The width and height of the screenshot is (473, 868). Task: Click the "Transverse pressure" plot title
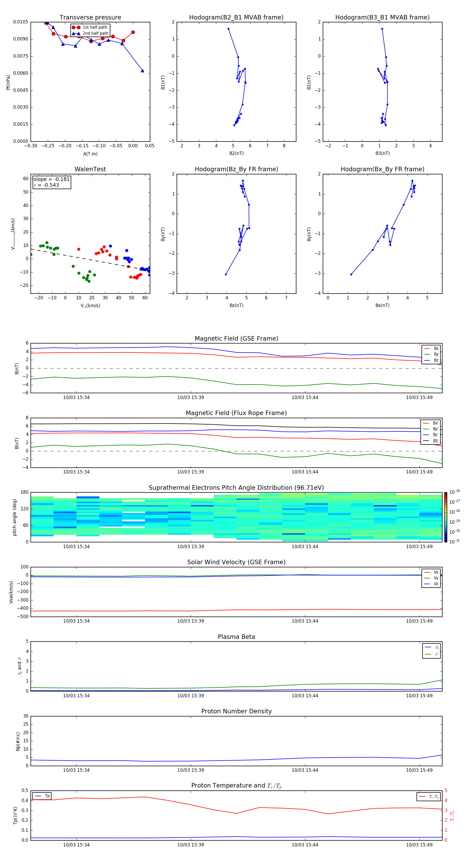click(x=90, y=18)
